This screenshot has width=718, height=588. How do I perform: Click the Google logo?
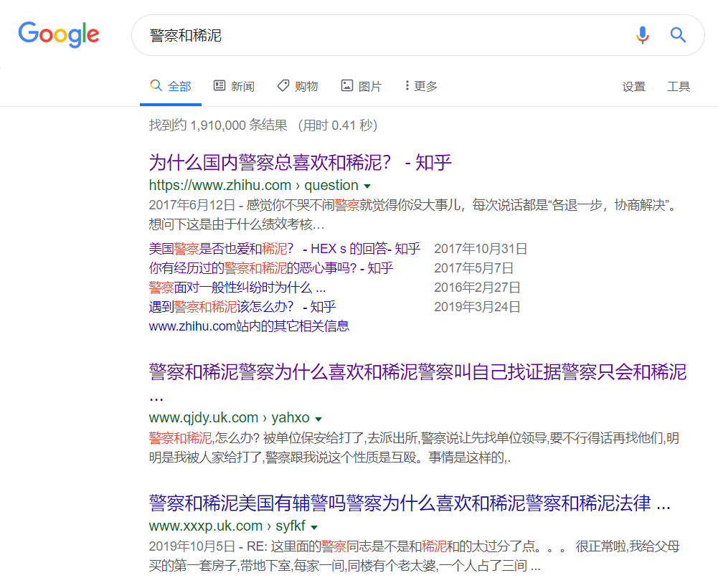(x=59, y=34)
